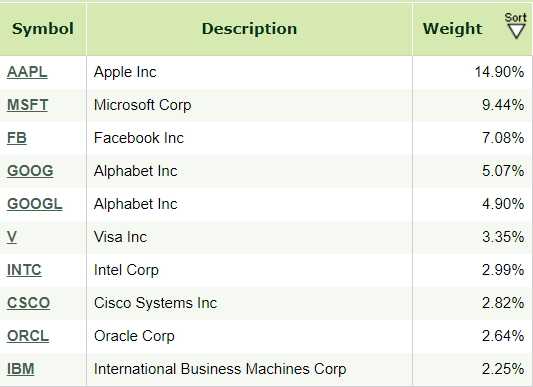
Task: Click the Sort triangle icon in Weight column
Action: tap(516, 32)
